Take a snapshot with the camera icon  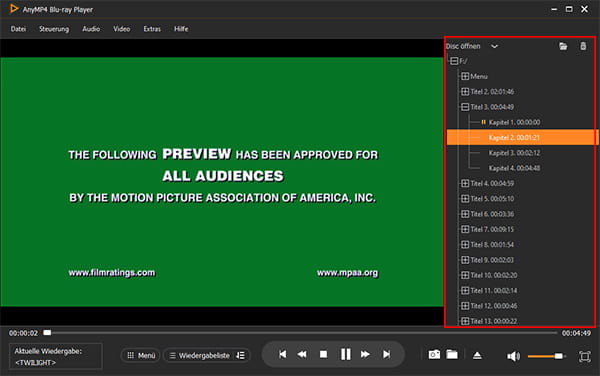pos(434,355)
